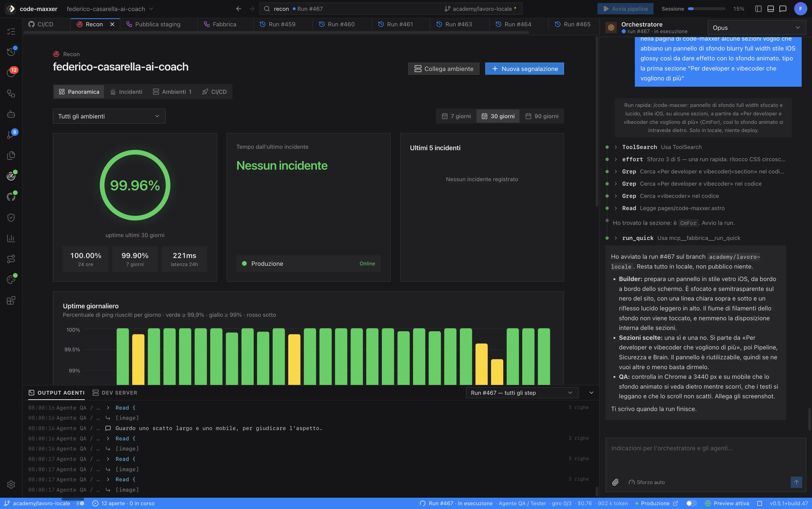Open the files copy sidebar icon
The width and height of the screenshot is (812, 509).
pyautogui.click(x=11, y=156)
